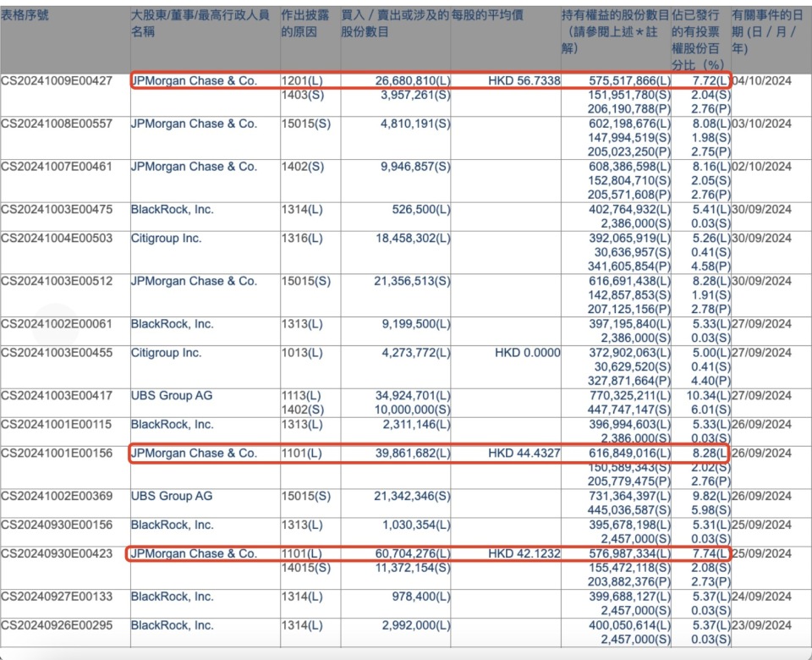Open JPMorgan Chase & Co. link in row CS20241007E00461
This screenshot has height=660, width=812.
tap(195, 167)
